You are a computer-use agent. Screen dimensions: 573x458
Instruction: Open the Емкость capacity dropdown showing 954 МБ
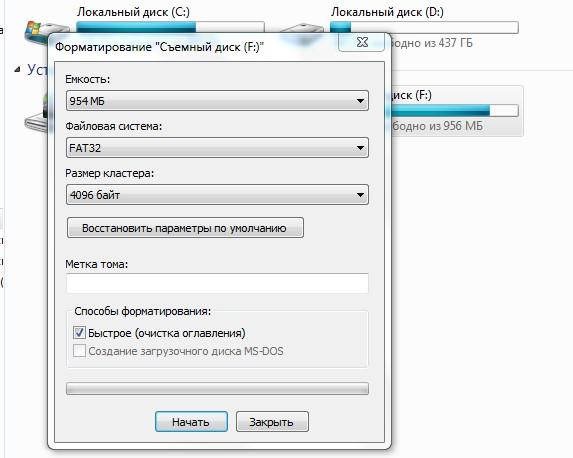pyautogui.click(x=217, y=101)
